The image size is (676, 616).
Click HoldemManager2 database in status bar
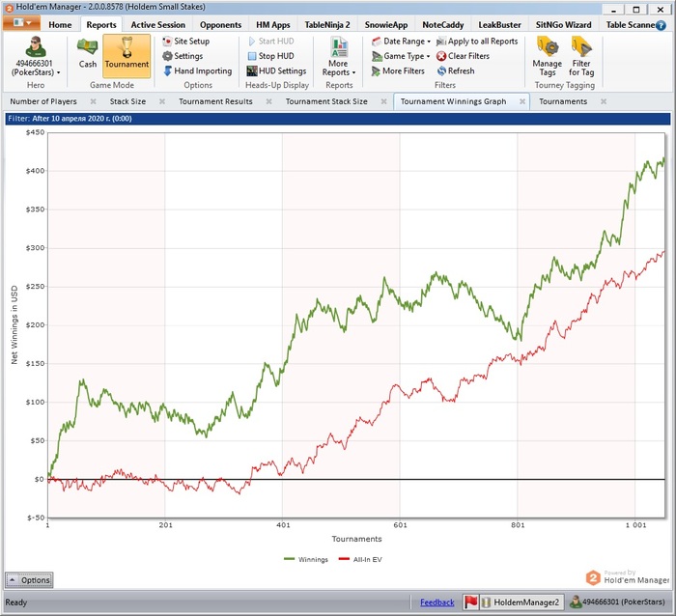(x=521, y=602)
